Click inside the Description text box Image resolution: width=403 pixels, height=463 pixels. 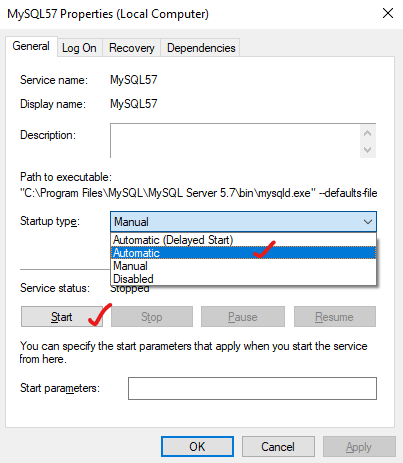(235, 141)
